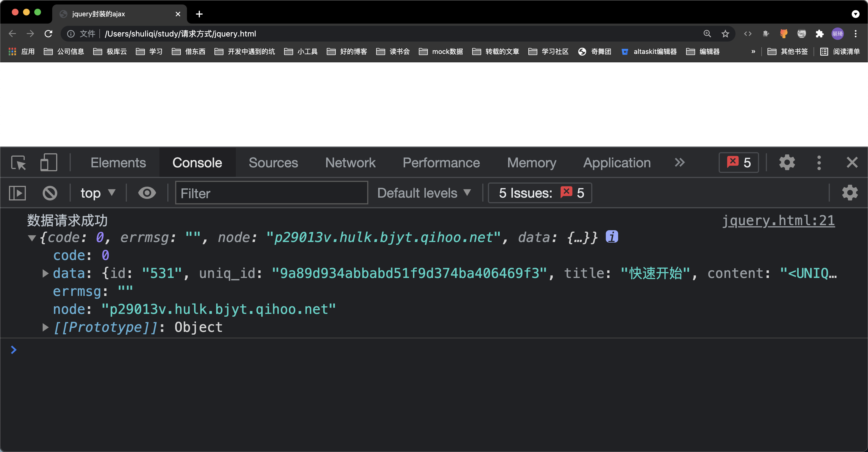Show hidden bookmarks overflow chevron
The width and height of the screenshot is (868, 452).
(x=753, y=52)
